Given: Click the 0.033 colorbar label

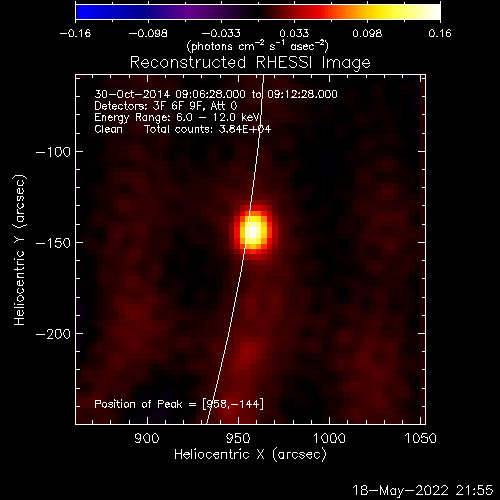Looking at the screenshot, I should [x=294, y=33].
